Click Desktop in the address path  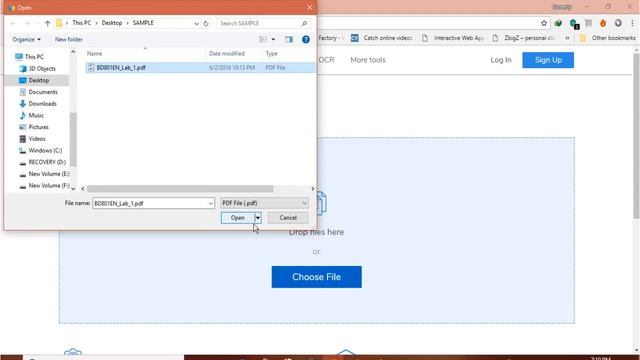pyautogui.click(x=112, y=23)
